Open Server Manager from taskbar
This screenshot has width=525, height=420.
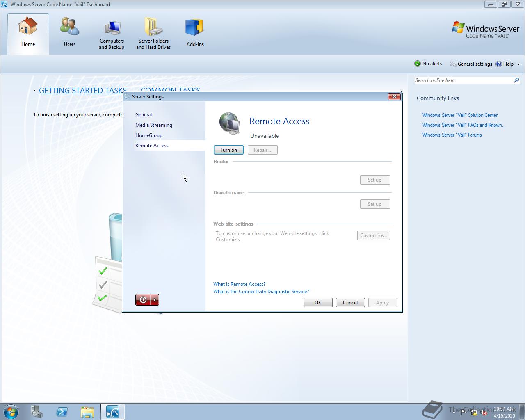(37, 412)
